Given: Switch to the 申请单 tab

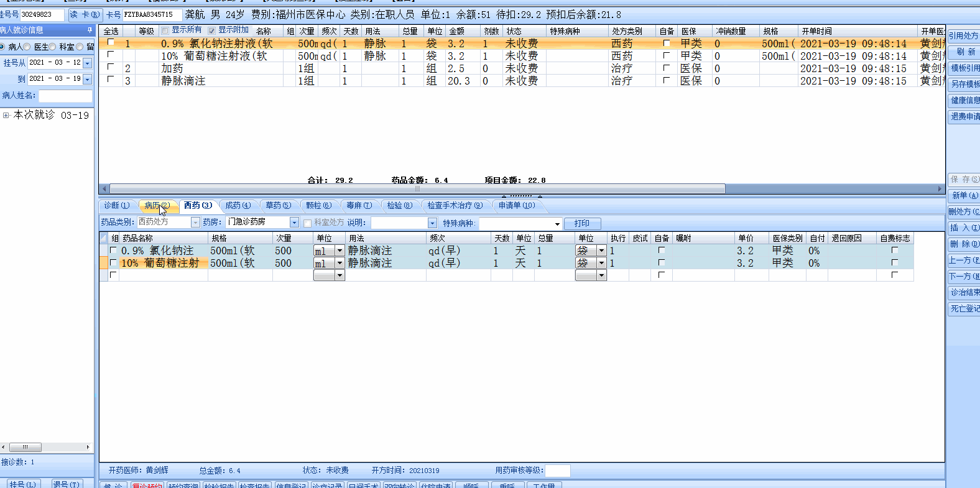Looking at the screenshot, I should pyautogui.click(x=517, y=206).
